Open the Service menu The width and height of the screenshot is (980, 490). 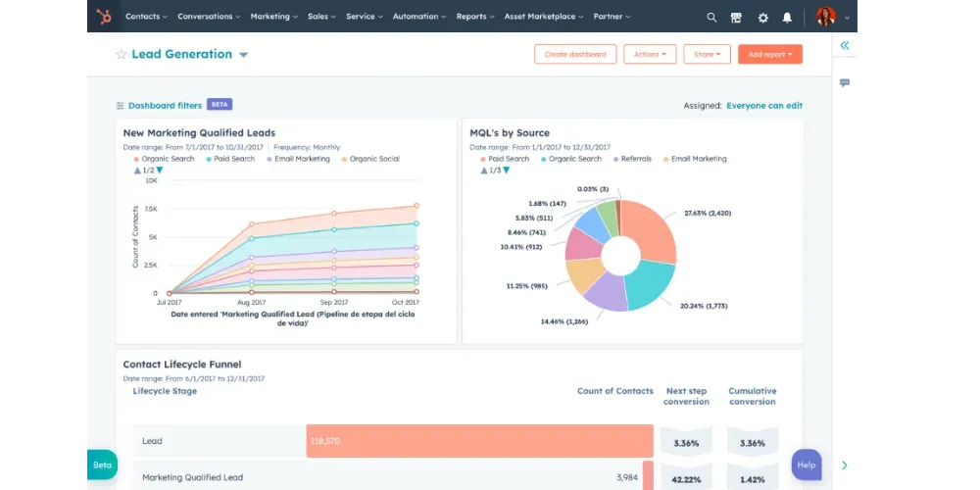click(365, 17)
